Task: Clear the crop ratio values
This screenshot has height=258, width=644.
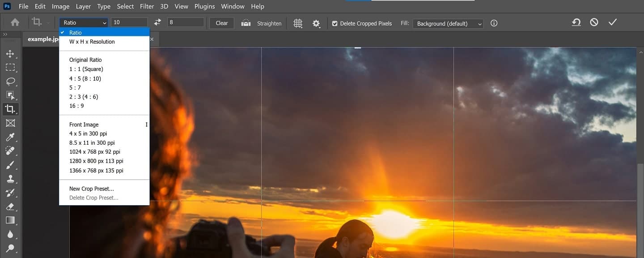Action: pyautogui.click(x=221, y=22)
